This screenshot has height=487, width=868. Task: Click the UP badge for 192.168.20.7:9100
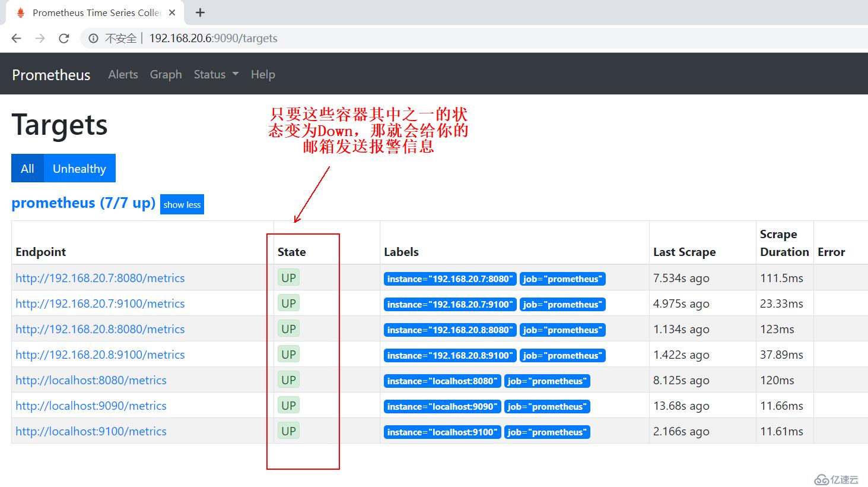point(288,303)
